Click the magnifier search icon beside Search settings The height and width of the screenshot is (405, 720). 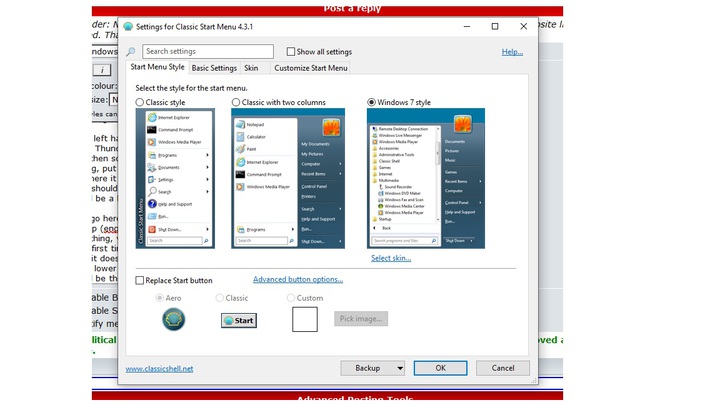(131, 51)
